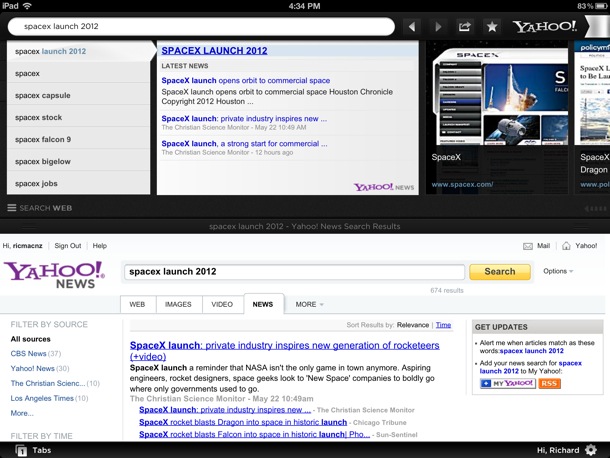Open main headline about new generation of rocketeers
The image size is (610, 458).
tap(284, 351)
